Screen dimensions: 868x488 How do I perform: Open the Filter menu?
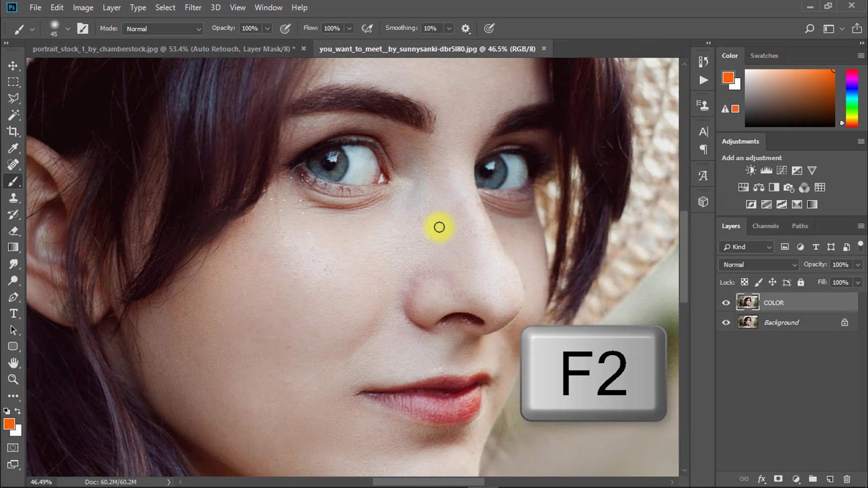[193, 8]
